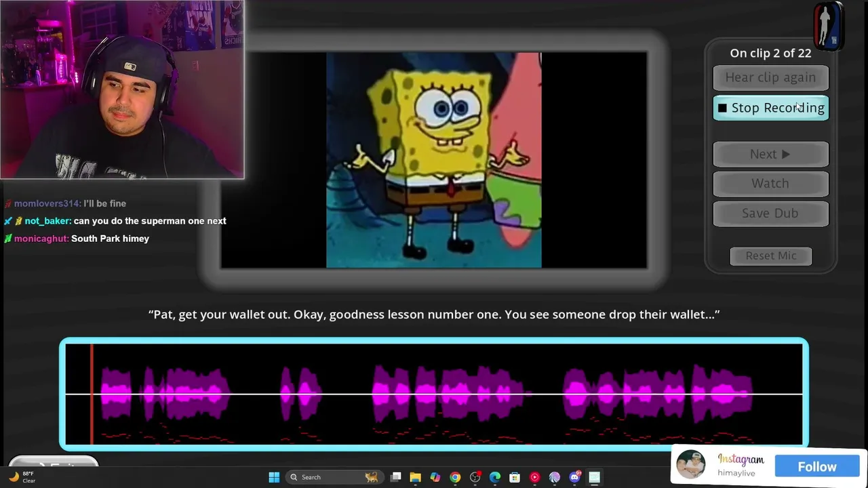Reset the microphone with Reset Mic
The height and width of the screenshot is (488, 868).
point(770,256)
